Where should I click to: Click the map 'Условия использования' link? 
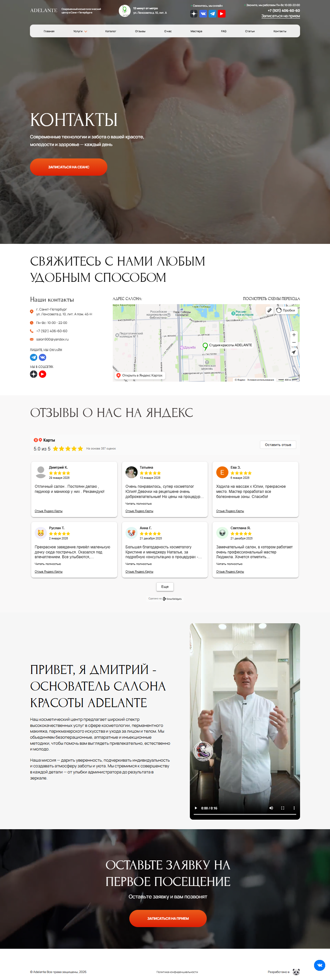tap(261, 380)
